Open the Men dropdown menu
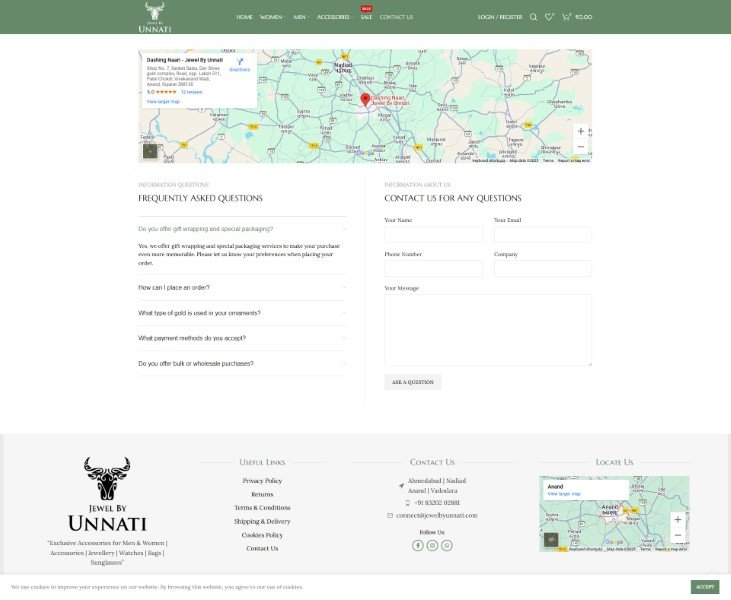The height and width of the screenshot is (600, 731). 301,17
